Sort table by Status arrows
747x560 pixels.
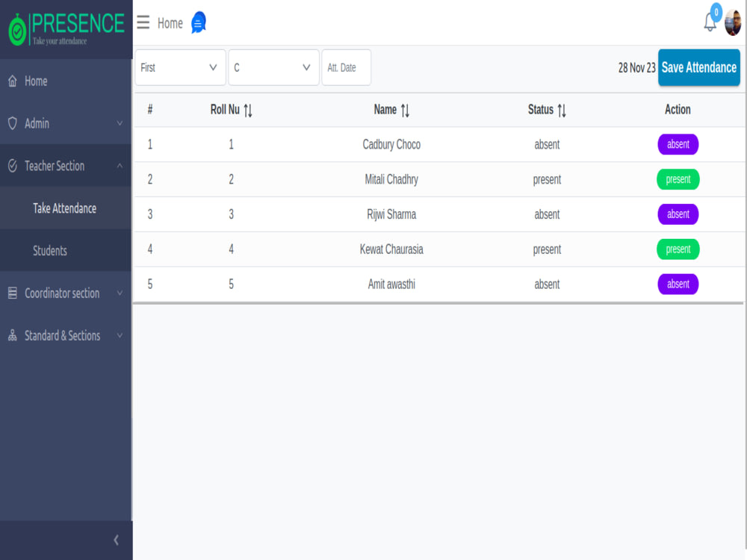click(562, 111)
